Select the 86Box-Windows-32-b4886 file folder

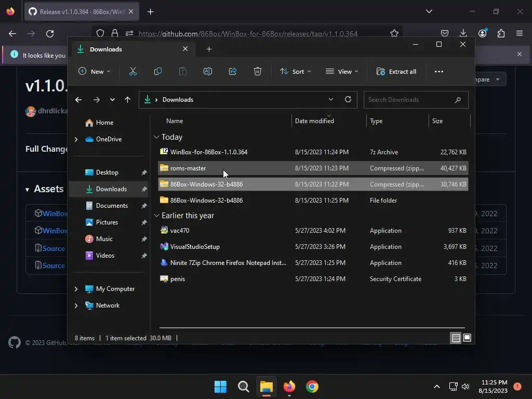tap(313, 200)
